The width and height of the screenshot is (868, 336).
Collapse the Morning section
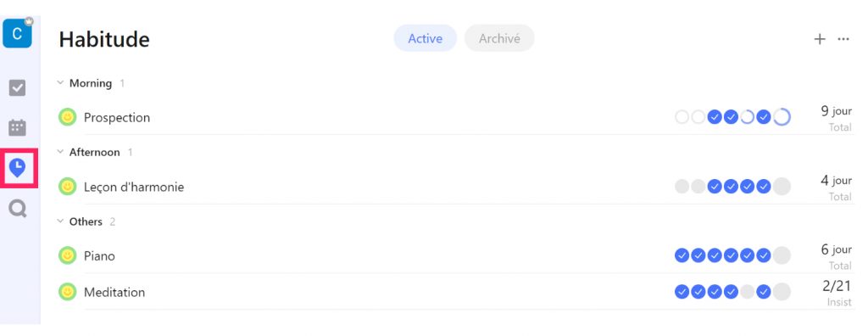60,83
